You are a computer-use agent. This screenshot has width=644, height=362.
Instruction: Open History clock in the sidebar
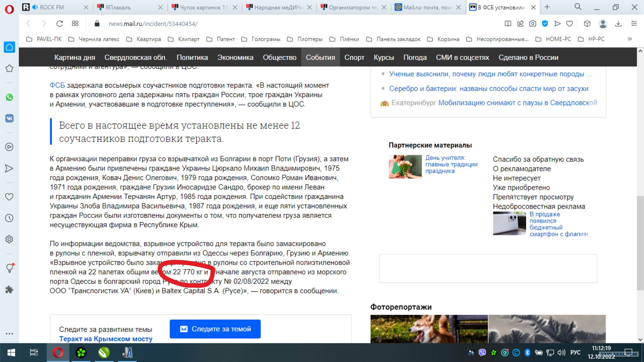(9, 218)
